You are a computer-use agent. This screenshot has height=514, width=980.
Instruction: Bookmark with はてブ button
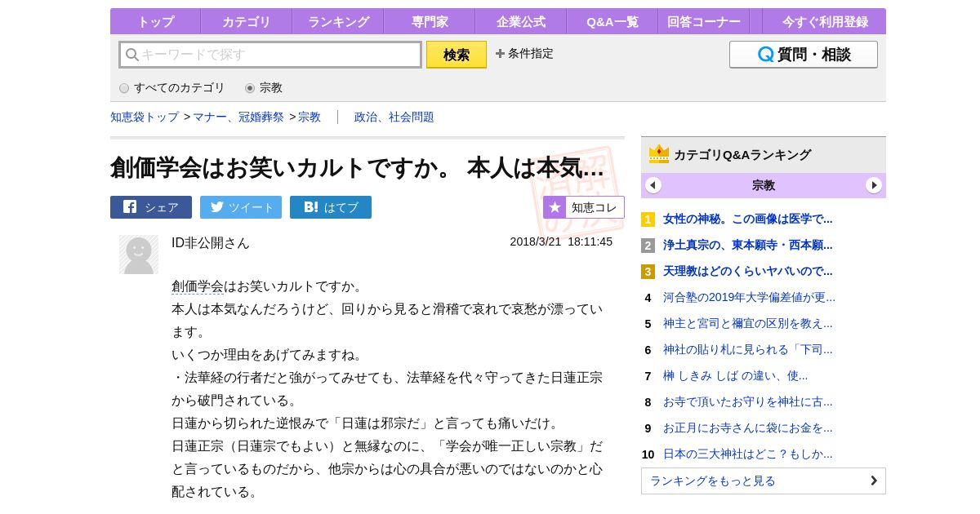[x=331, y=207]
